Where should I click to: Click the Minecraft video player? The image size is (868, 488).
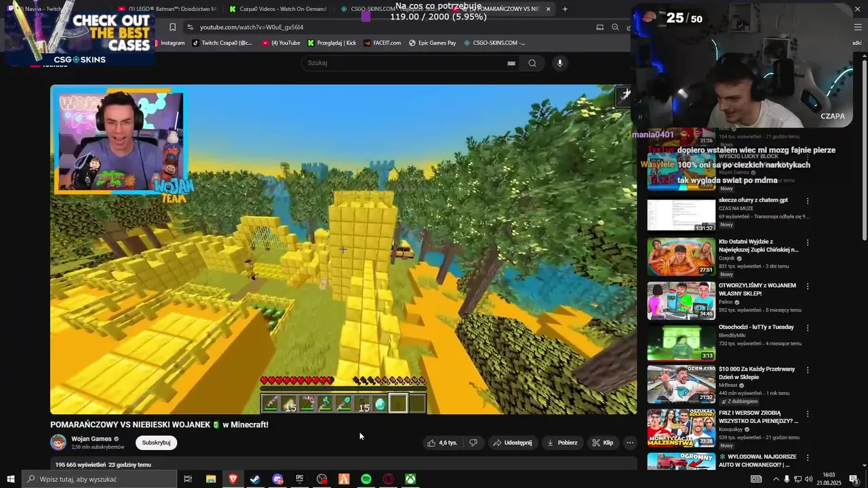click(343, 249)
